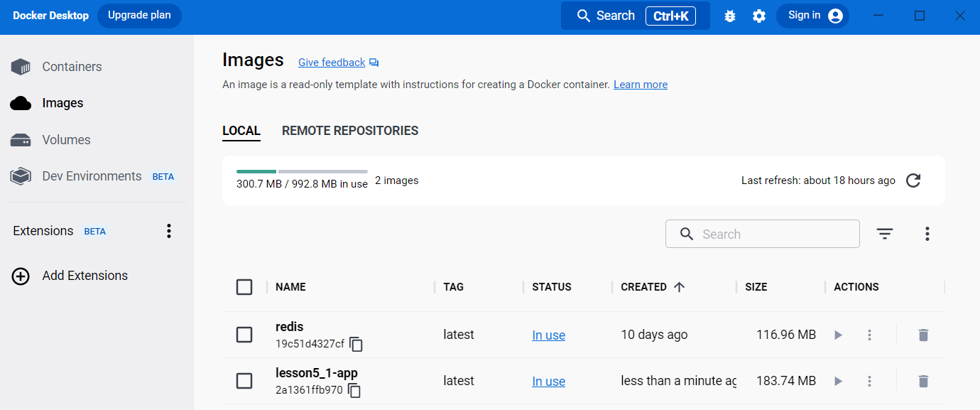Click the Dev Environments cube icon

[x=21, y=176]
